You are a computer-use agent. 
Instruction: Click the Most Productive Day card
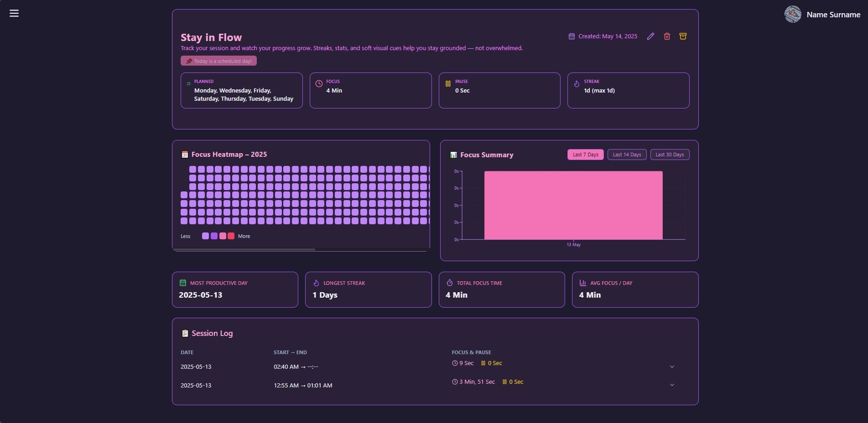[x=235, y=289]
